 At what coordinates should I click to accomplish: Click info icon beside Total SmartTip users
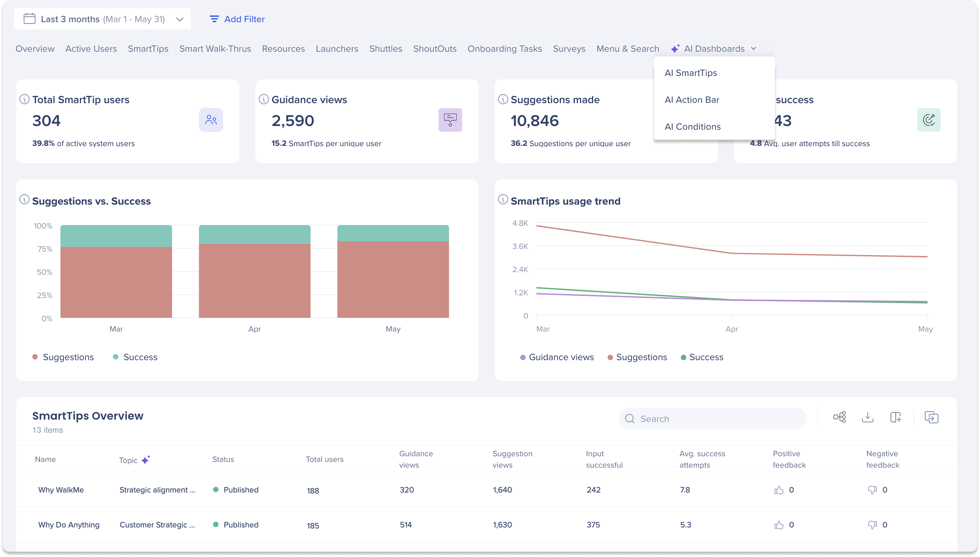(x=25, y=99)
